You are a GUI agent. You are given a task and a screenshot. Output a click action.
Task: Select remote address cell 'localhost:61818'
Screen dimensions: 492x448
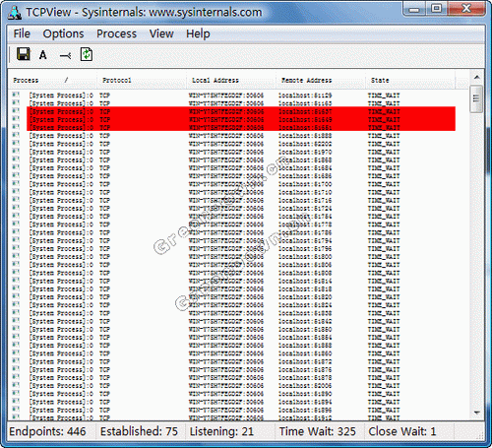pyautogui.click(x=305, y=288)
